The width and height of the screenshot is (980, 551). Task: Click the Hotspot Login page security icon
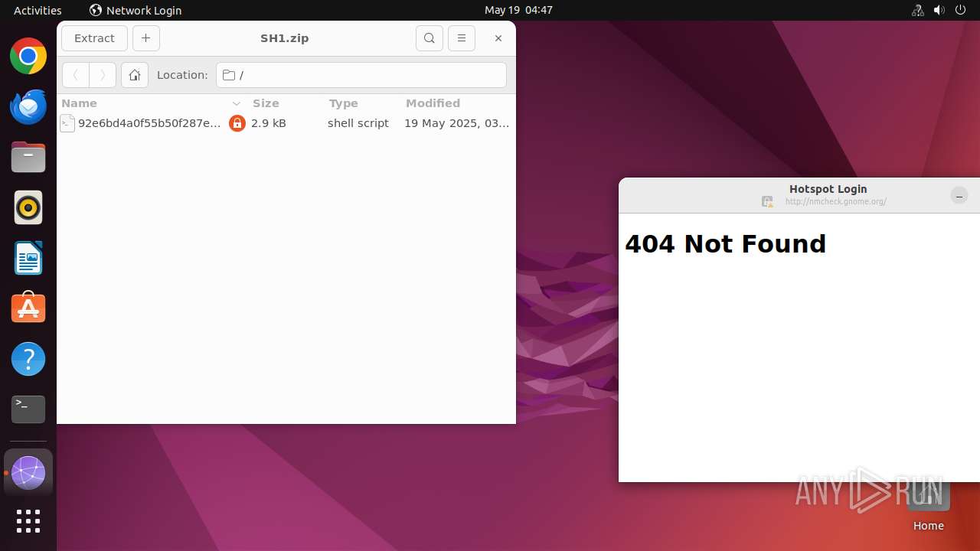pyautogui.click(x=767, y=202)
